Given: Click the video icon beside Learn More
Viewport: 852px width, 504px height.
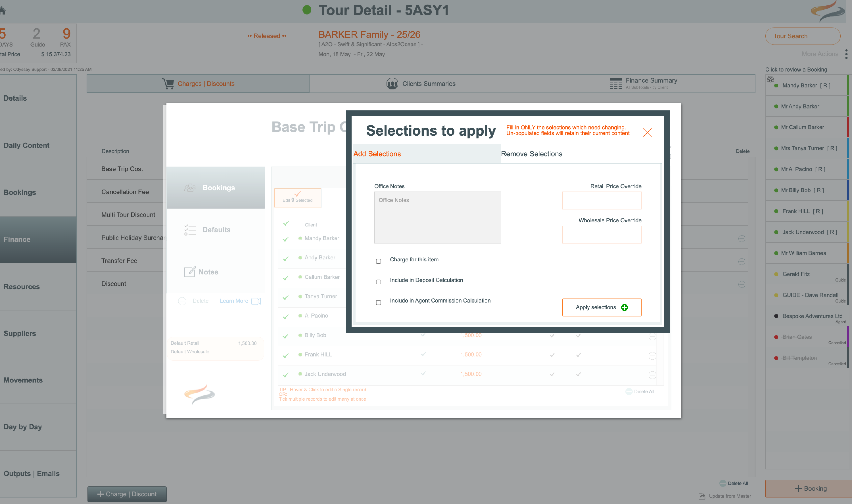Looking at the screenshot, I should 256,301.
